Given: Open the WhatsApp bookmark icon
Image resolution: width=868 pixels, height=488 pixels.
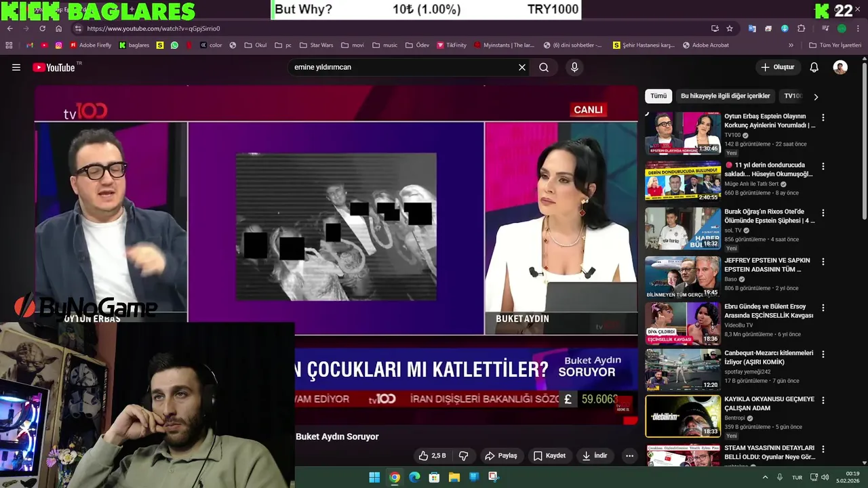Looking at the screenshot, I should tap(174, 45).
